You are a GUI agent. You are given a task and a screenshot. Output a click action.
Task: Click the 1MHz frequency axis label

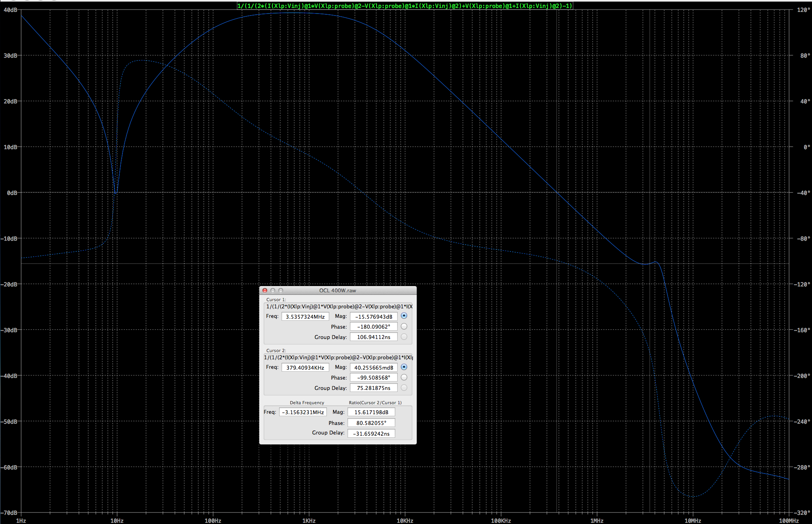(x=597, y=520)
